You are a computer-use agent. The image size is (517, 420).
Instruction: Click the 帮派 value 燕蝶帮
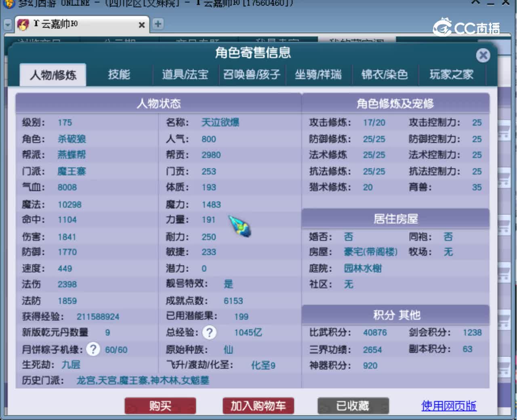click(72, 155)
